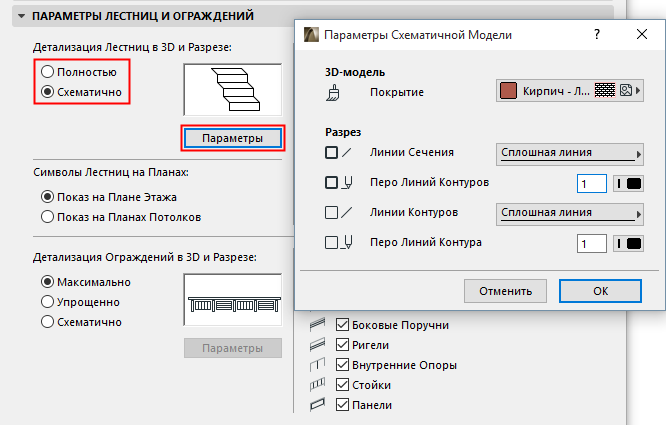666x425 pixels.
Task: Open the Линии Сечения line type dropdown
Action: [568, 153]
